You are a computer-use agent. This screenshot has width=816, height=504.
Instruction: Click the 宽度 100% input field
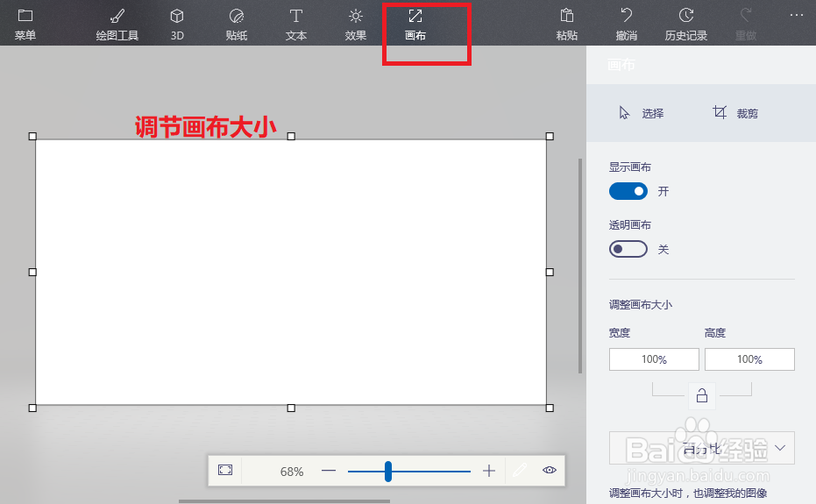click(x=654, y=359)
